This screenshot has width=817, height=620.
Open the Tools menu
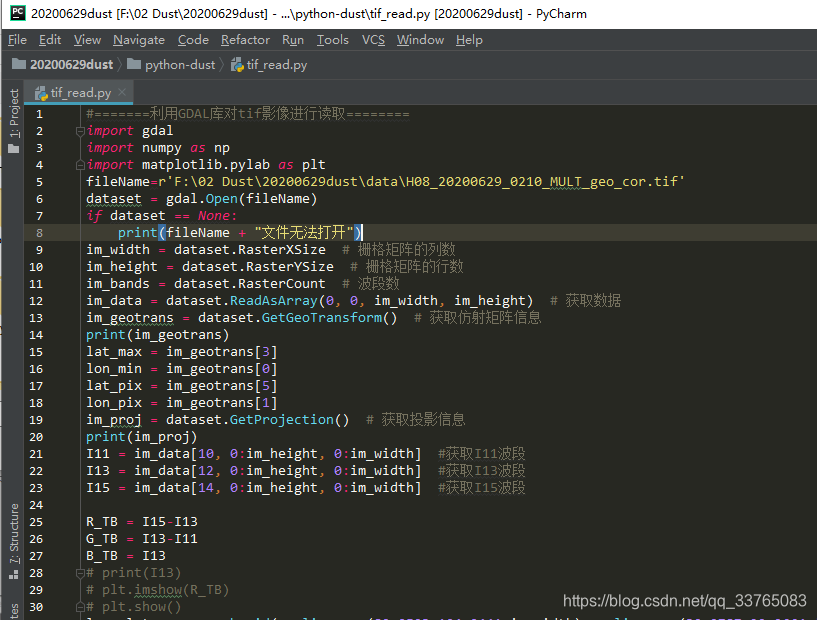(x=333, y=40)
